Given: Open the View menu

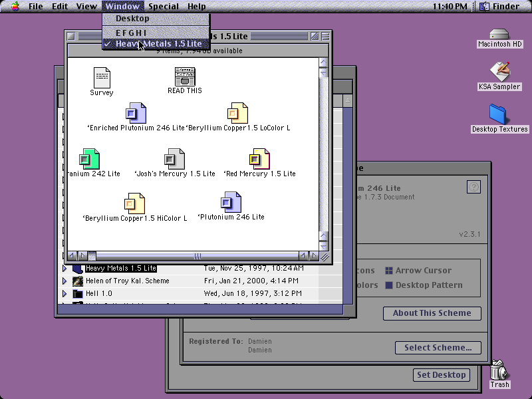Looking at the screenshot, I should [86, 6].
